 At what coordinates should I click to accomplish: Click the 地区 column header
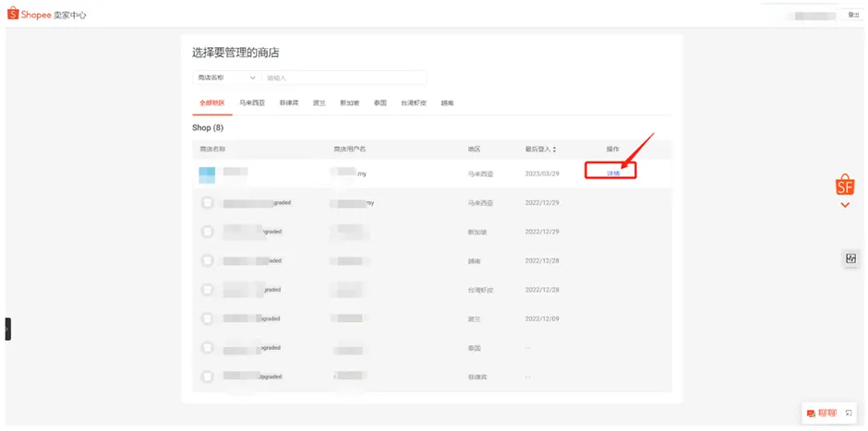tap(474, 150)
